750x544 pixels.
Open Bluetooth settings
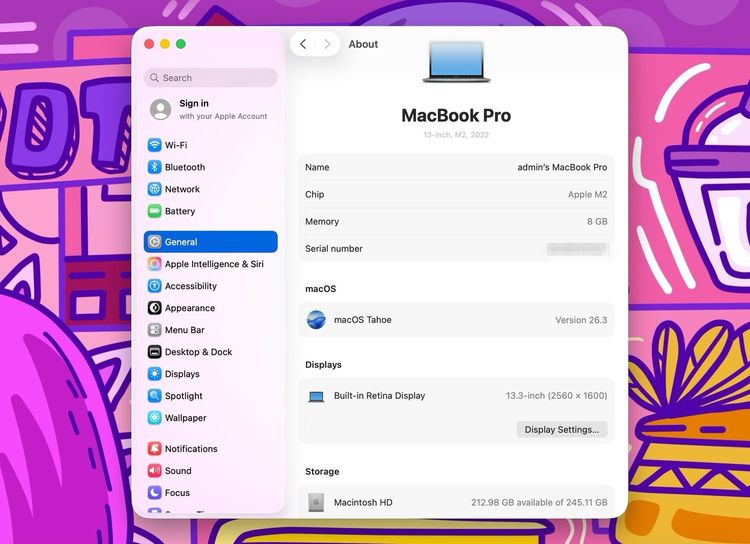click(x=210, y=167)
